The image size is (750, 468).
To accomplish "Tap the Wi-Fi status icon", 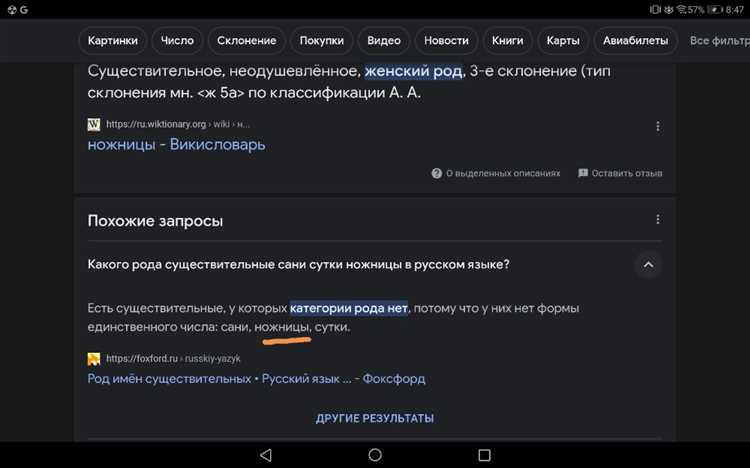I will 681,10.
